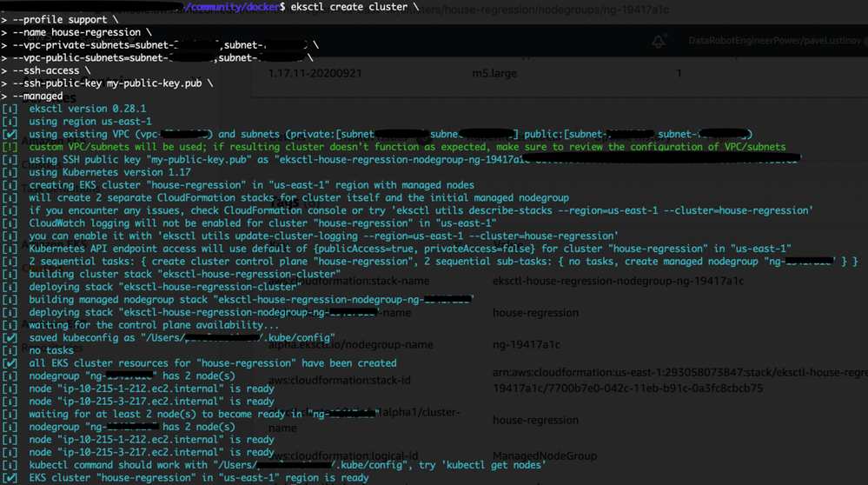Screen dimensions: 868x485
Task: Click the 'ng-19417a1c' nodegroup-name tag value
Action: pos(527,345)
